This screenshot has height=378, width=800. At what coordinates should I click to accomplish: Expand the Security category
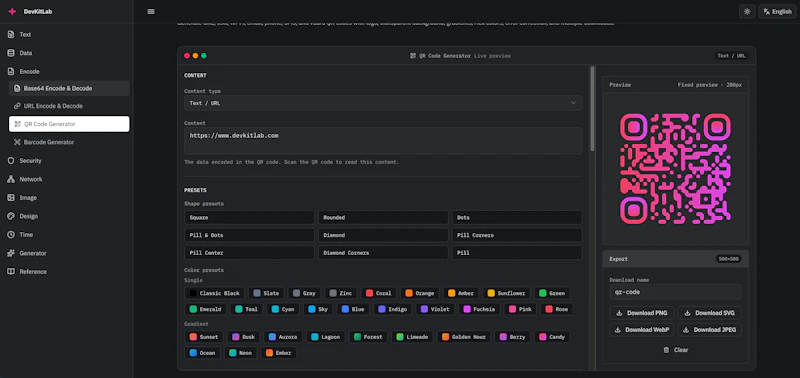[67, 161]
